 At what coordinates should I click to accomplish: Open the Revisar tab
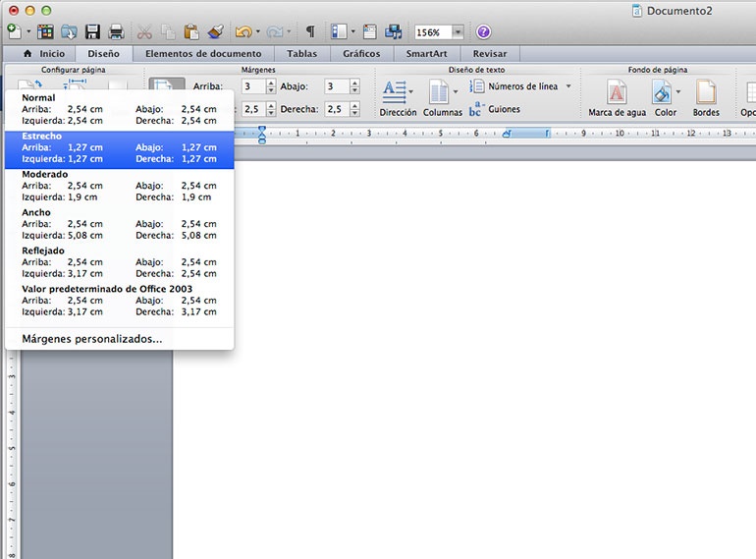(490, 53)
